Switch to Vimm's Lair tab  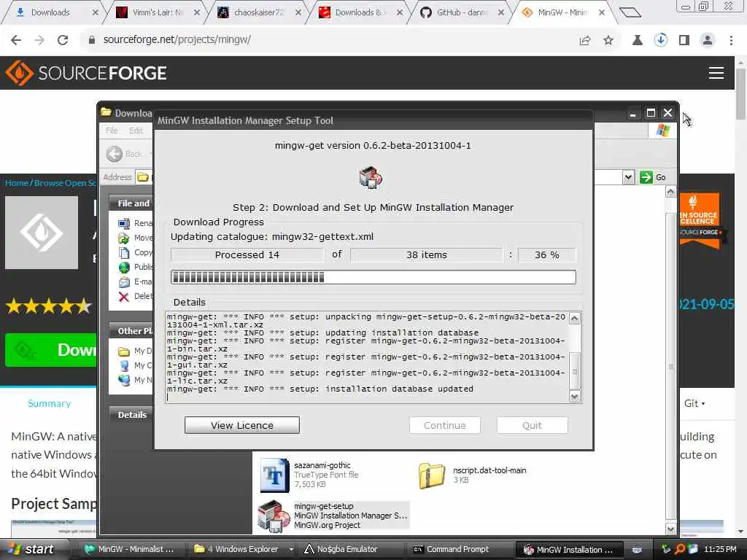[x=158, y=12]
